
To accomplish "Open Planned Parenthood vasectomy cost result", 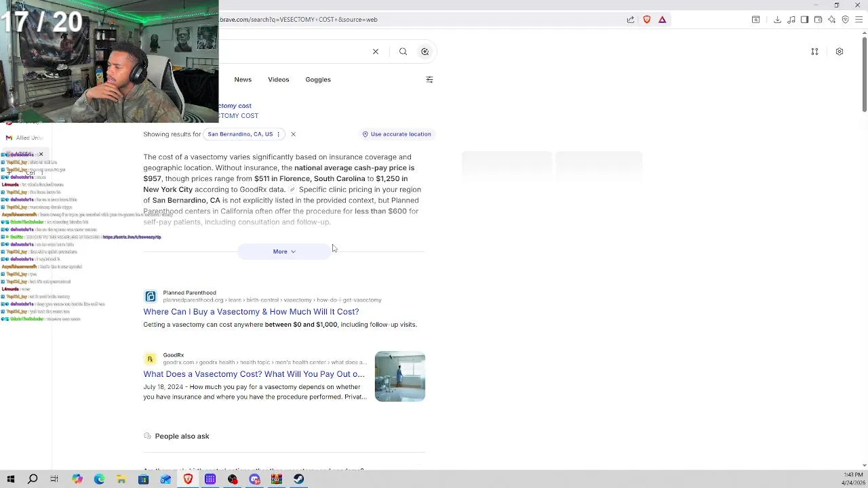I will point(251,312).
